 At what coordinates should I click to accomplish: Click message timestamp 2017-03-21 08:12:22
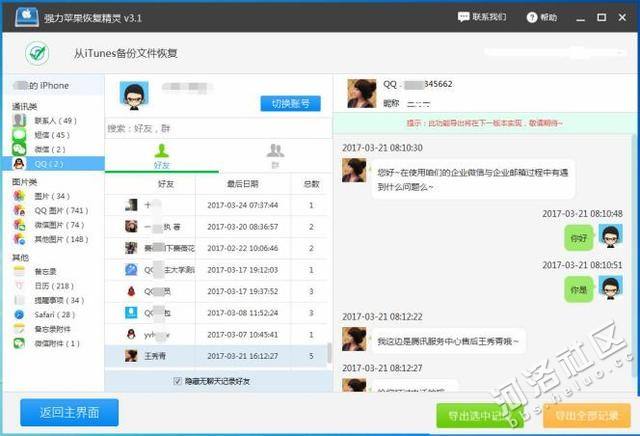coord(382,316)
